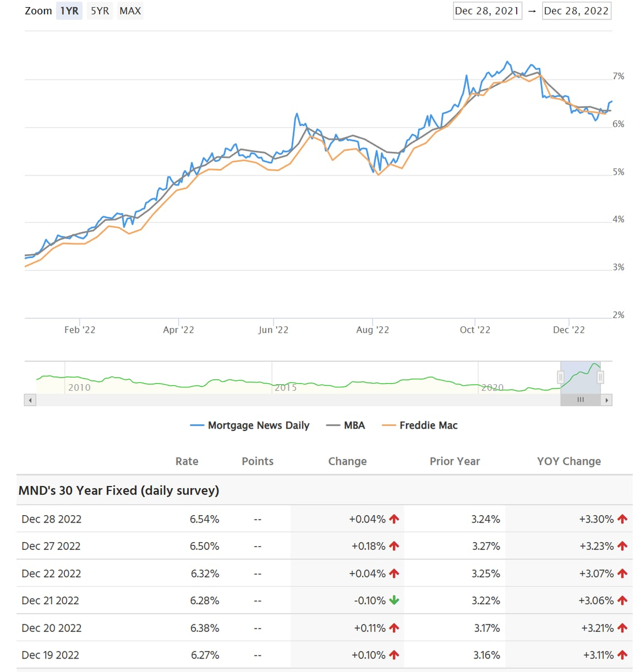This screenshot has width=641, height=672.
Task: Hide the MBA series via legend
Action: [346, 426]
